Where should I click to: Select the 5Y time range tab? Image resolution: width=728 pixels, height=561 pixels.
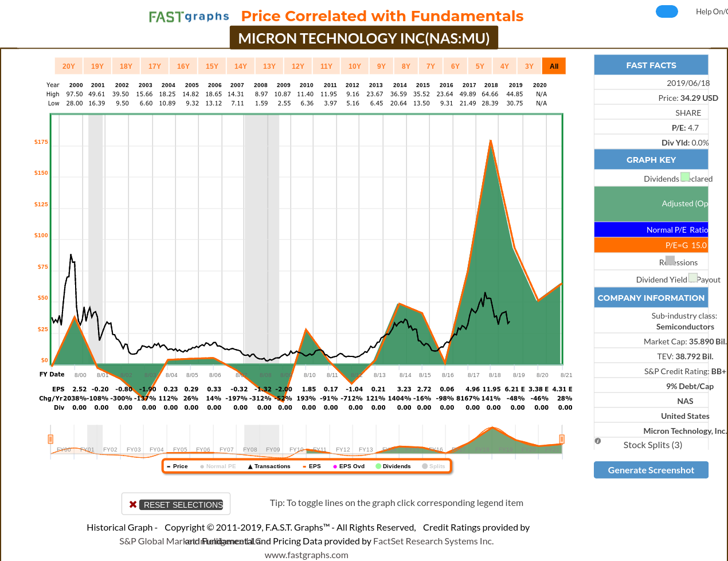(x=480, y=66)
